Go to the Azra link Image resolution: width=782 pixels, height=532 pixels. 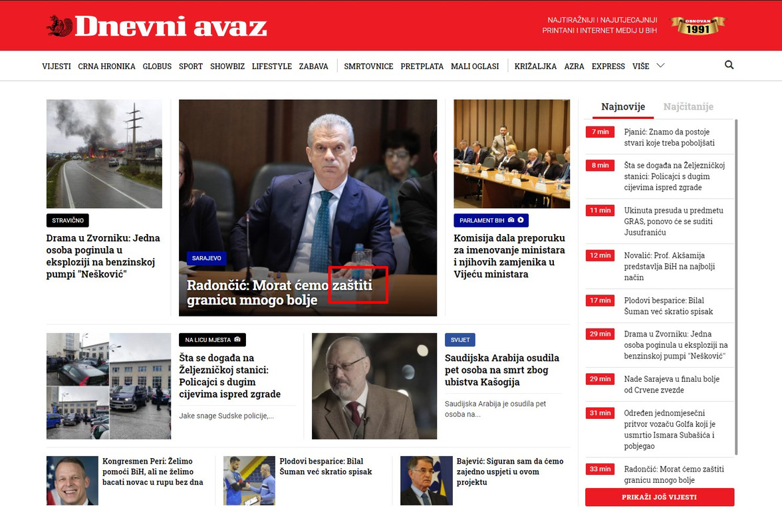[574, 66]
